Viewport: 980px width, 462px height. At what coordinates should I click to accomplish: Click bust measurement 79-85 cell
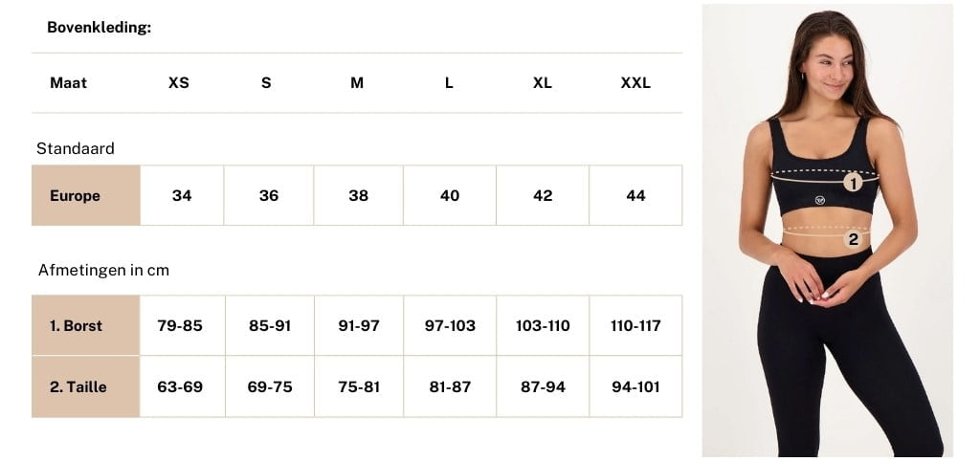[x=180, y=326]
